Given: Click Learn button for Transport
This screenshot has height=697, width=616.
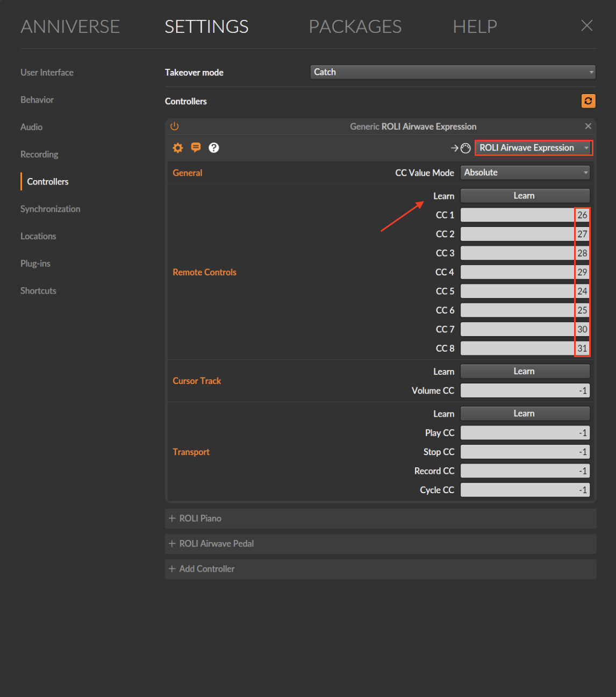Looking at the screenshot, I should 525,414.
